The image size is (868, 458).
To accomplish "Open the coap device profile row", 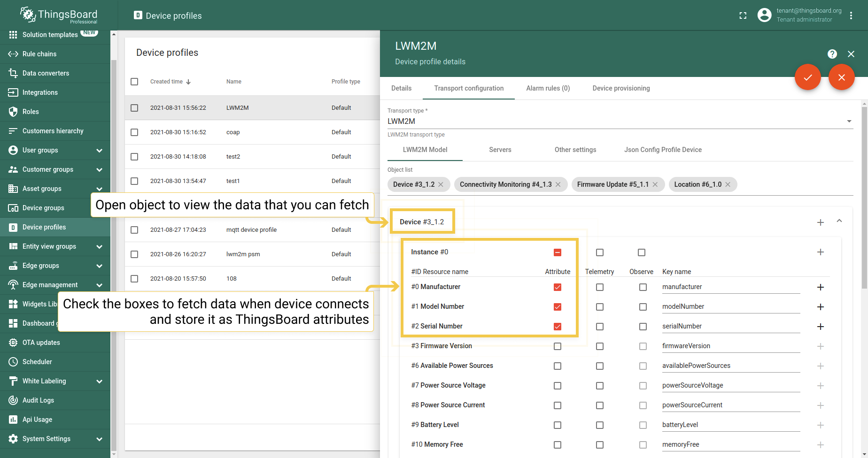I will [252, 132].
